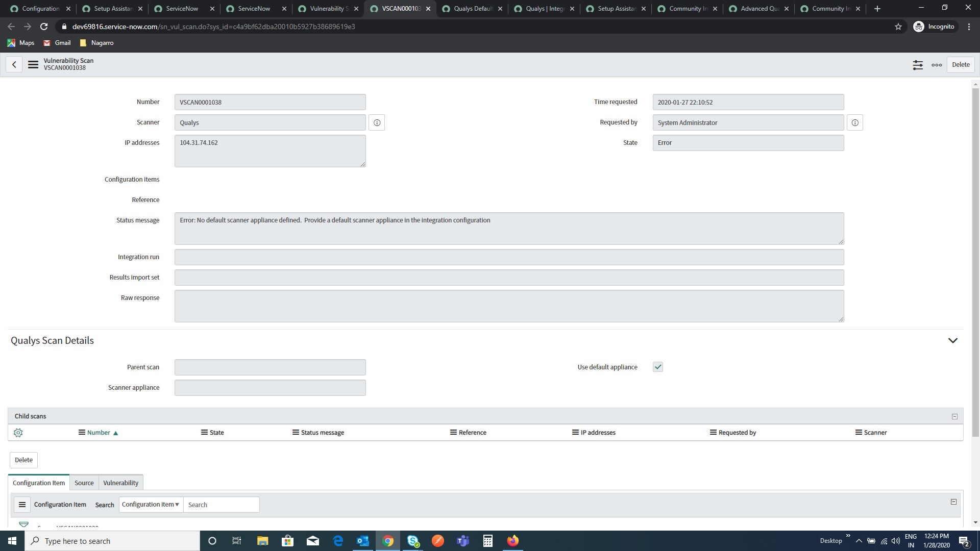
Task: Collapse the Child scans list
Action: click(954, 416)
